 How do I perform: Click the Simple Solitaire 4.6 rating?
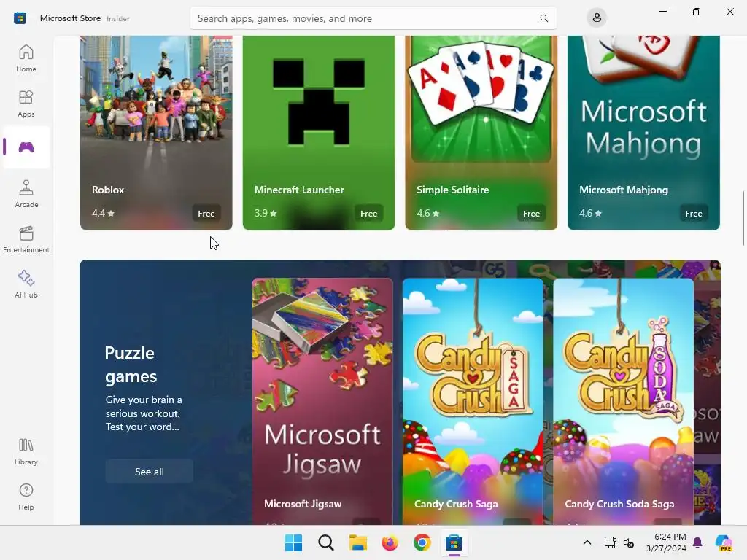click(x=427, y=213)
